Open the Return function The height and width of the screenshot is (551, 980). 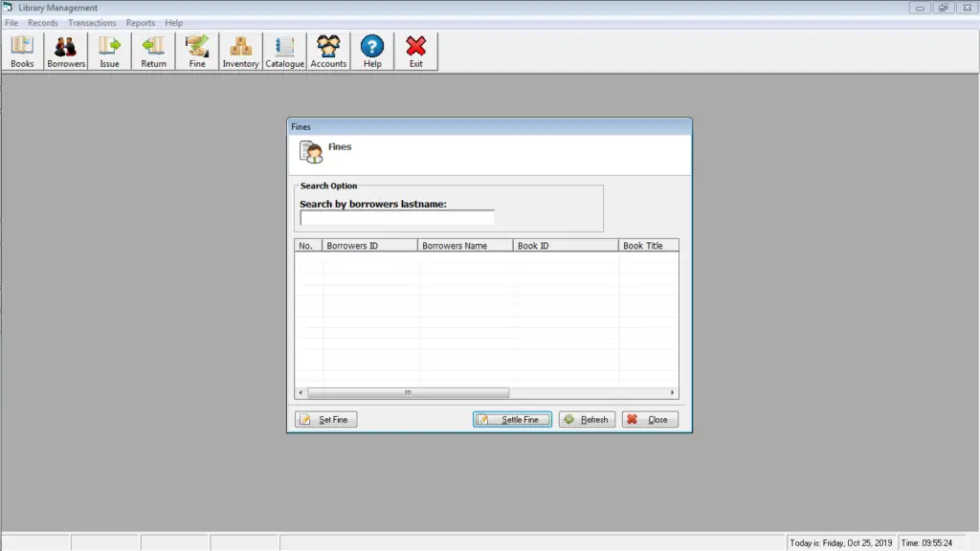(153, 50)
